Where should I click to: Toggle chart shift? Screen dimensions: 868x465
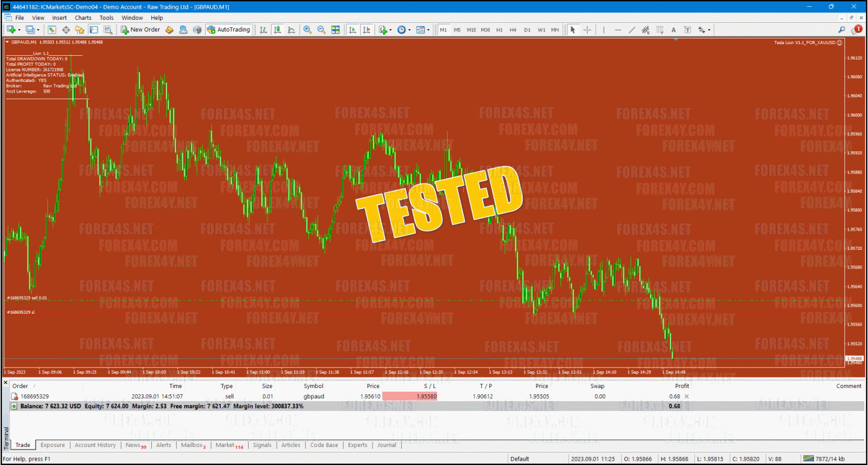[x=366, y=30]
